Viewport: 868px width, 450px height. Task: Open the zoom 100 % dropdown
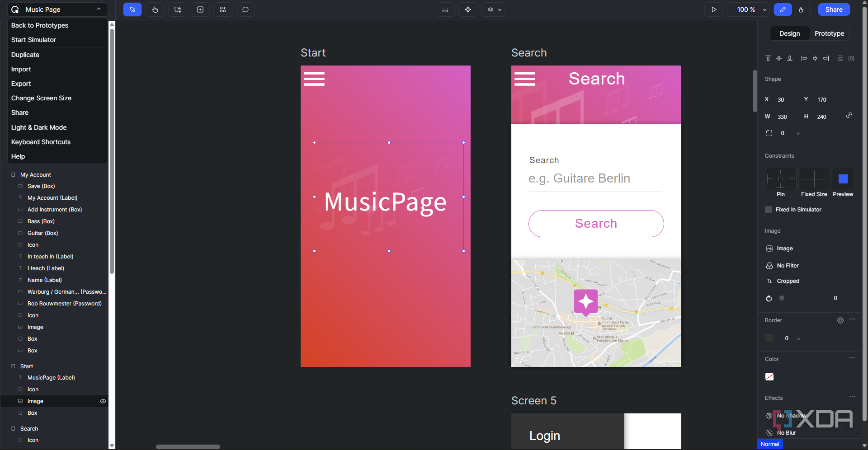point(748,9)
